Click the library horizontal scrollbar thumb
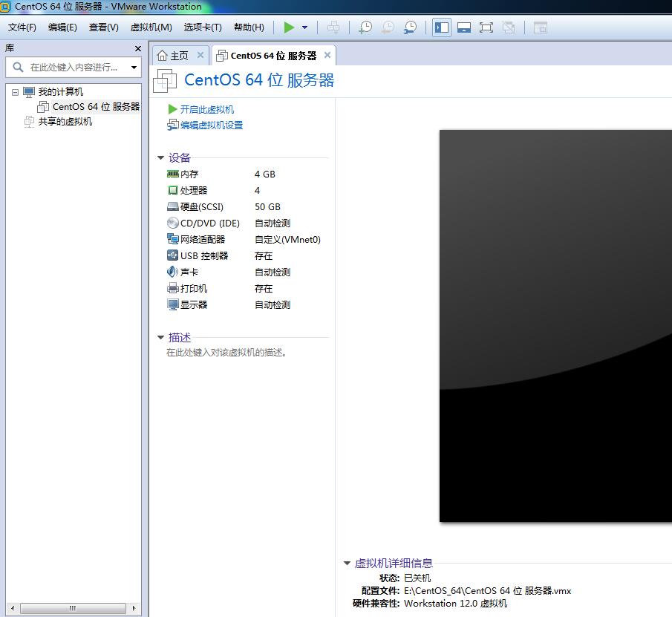Image resolution: width=672 pixels, height=617 pixels. (73, 608)
